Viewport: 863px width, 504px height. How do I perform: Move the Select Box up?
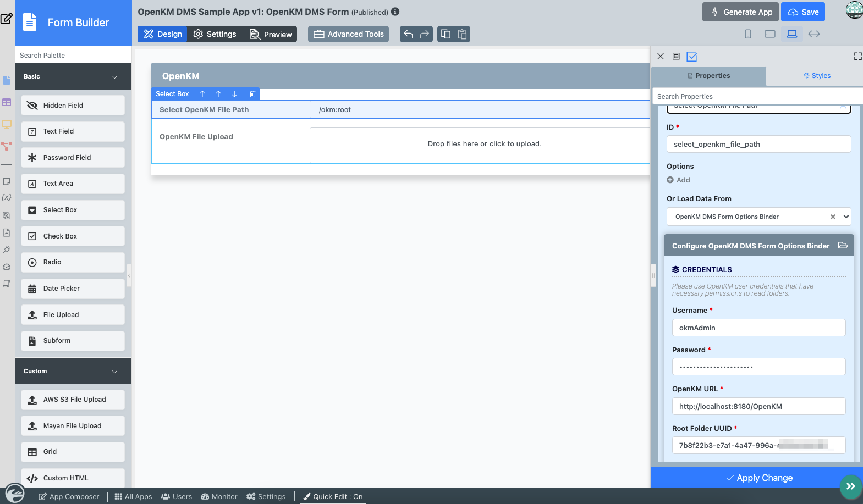click(218, 94)
